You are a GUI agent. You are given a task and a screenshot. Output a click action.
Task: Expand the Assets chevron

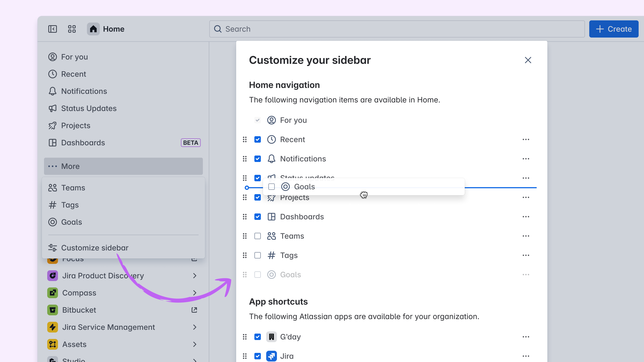point(195,344)
